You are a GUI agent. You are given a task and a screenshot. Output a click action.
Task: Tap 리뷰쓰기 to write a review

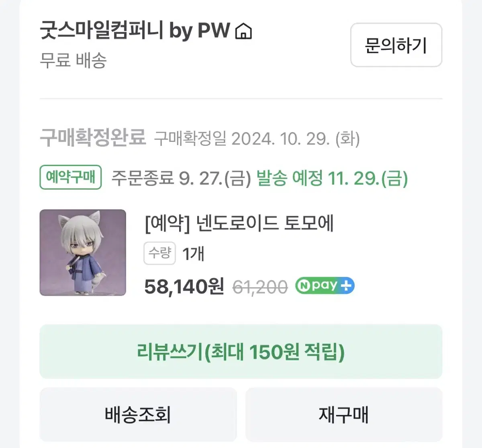tap(170, 352)
